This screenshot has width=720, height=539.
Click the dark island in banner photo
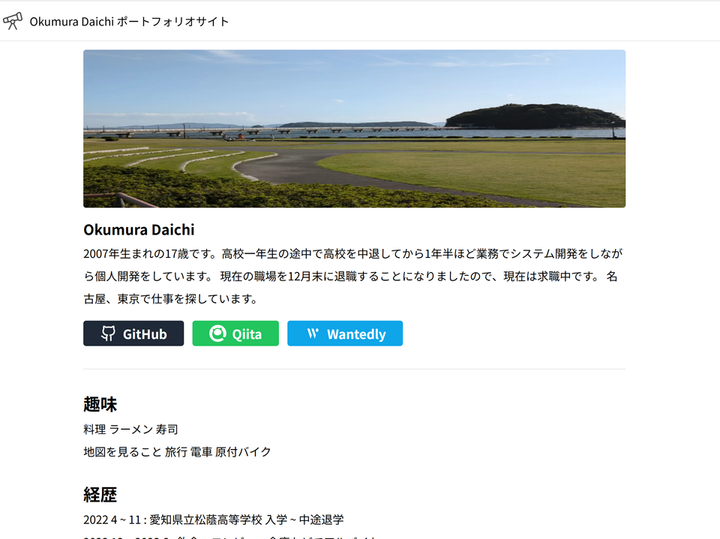tap(535, 116)
